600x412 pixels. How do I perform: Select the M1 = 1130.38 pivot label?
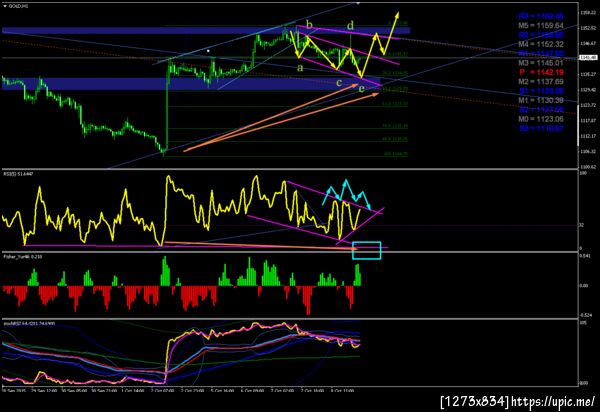pyautogui.click(x=541, y=100)
